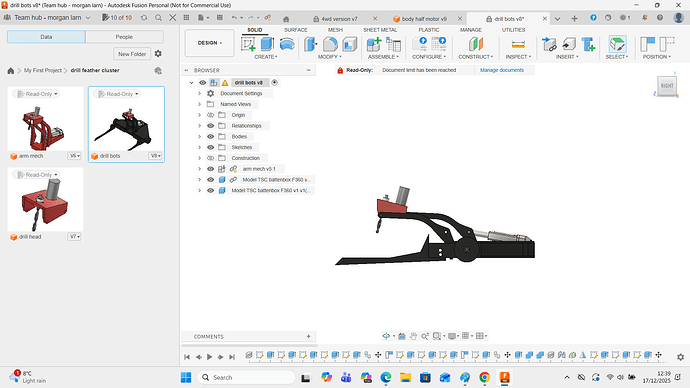Open the MODIFY menu dropdown

pyautogui.click(x=330, y=57)
